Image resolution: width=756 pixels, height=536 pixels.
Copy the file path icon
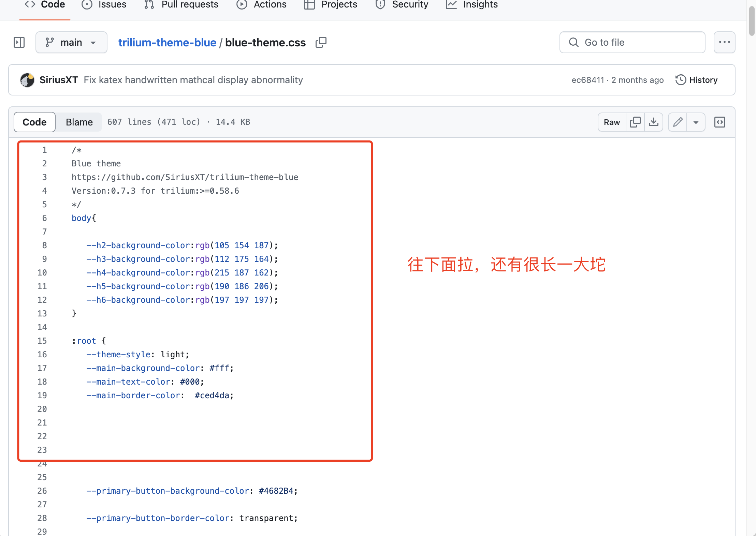pos(321,42)
